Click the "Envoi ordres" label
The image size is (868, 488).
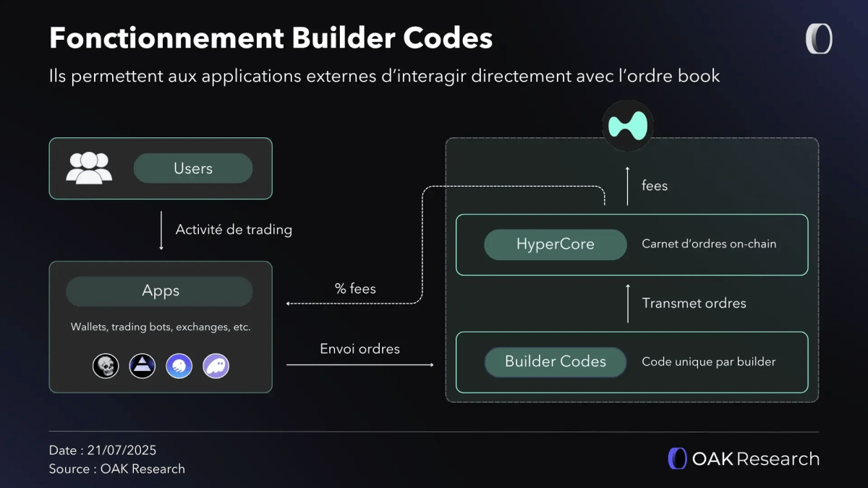coord(359,348)
